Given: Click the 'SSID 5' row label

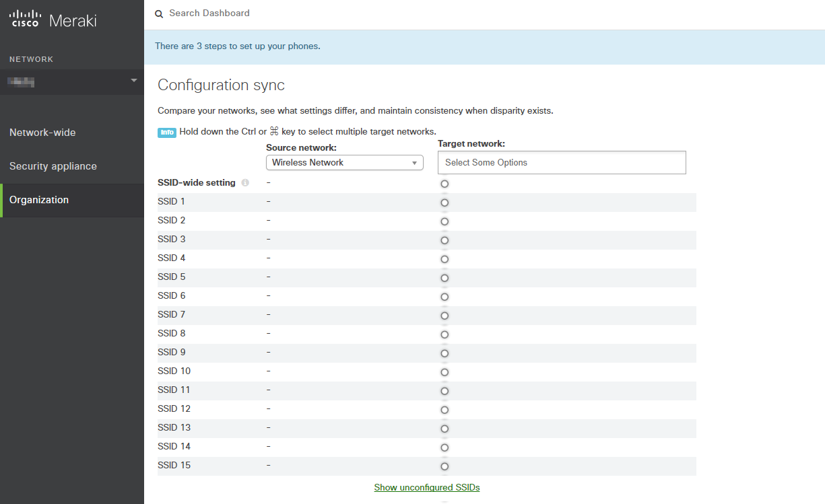Looking at the screenshot, I should 172,277.
